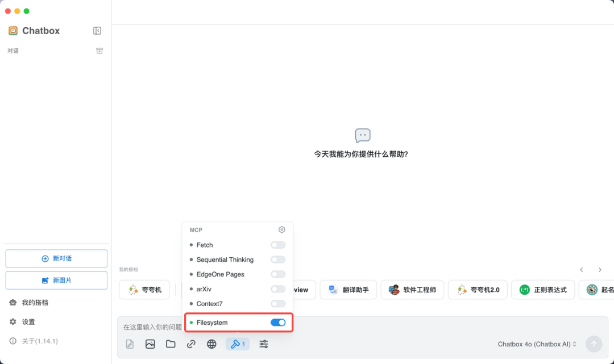Screen dimensions: 614x364
Task: Open the model settings sliders icon
Action: 263,344
